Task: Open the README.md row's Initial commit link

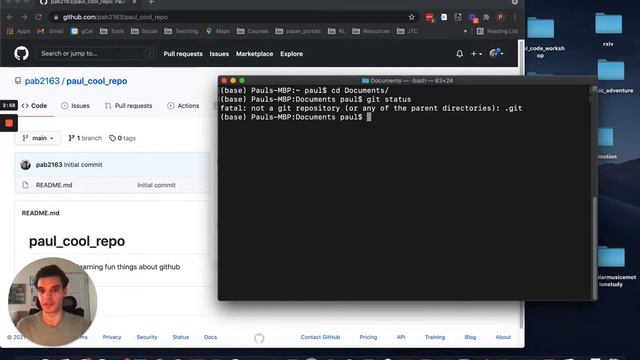Action: [156, 185]
